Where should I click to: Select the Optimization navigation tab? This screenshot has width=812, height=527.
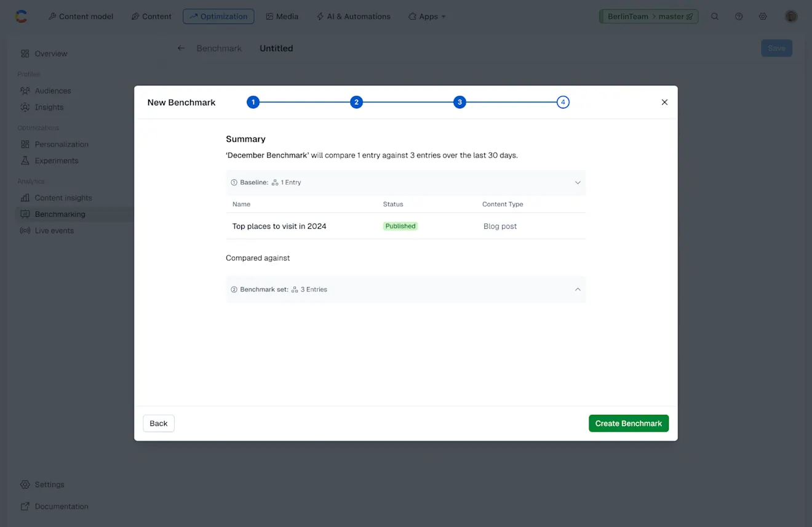pyautogui.click(x=218, y=17)
